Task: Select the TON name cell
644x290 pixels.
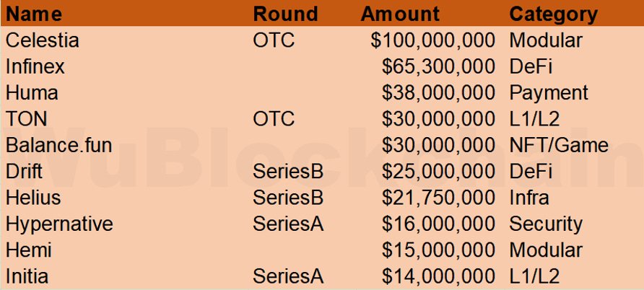Action: point(27,119)
